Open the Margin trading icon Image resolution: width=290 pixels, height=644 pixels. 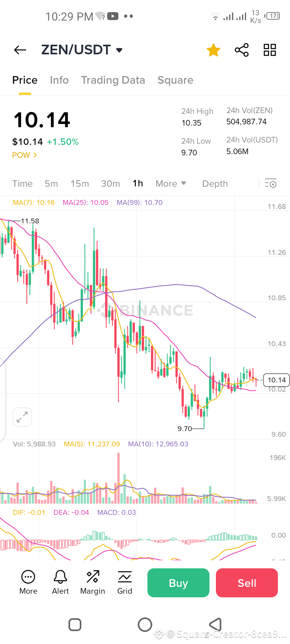(x=93, y=582)
